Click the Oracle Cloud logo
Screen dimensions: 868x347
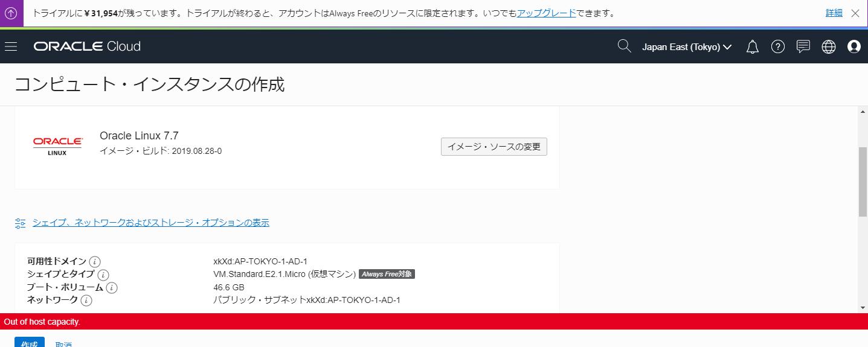[x=87, y=46]
